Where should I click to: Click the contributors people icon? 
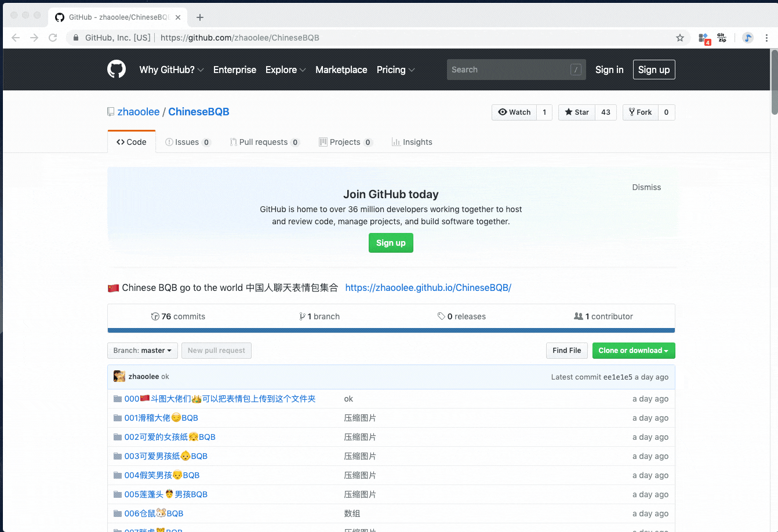(x=577, y=316)
